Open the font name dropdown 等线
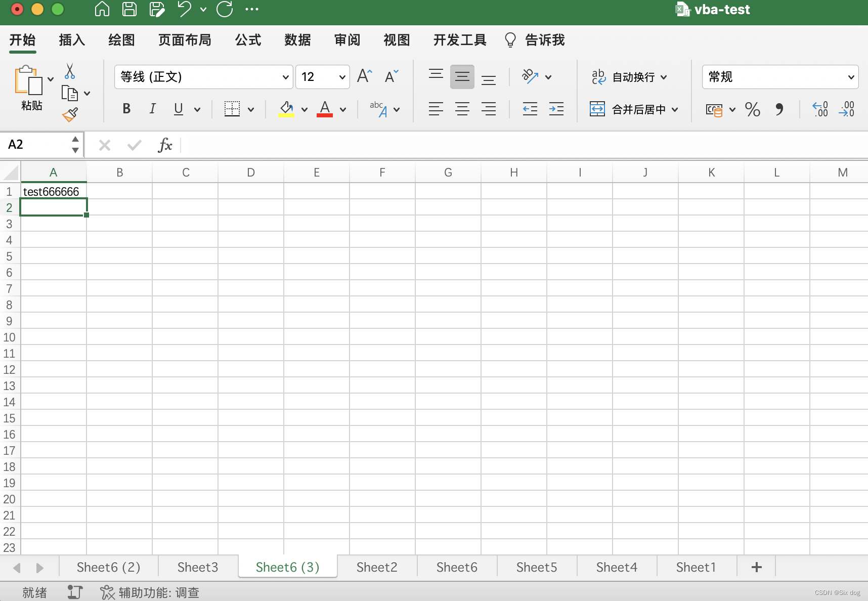The image size is (868, 601). [204, 77]
